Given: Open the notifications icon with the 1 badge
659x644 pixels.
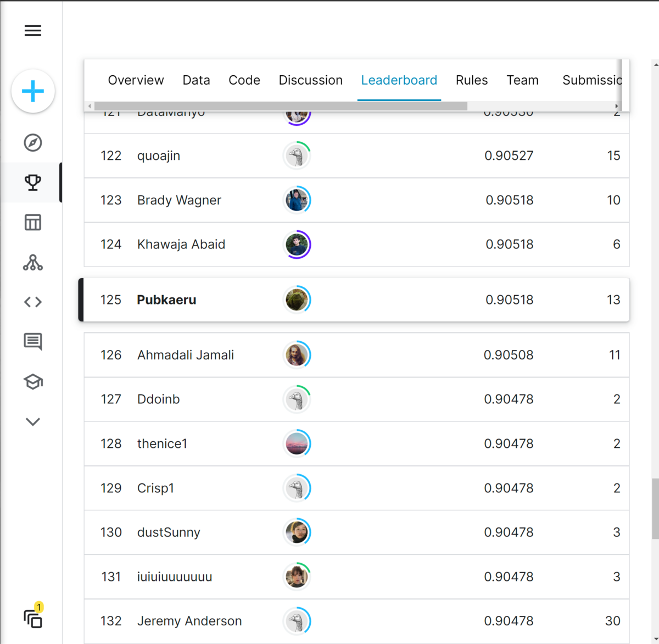Looking at the screenshot, I should (x=32, y=619).
